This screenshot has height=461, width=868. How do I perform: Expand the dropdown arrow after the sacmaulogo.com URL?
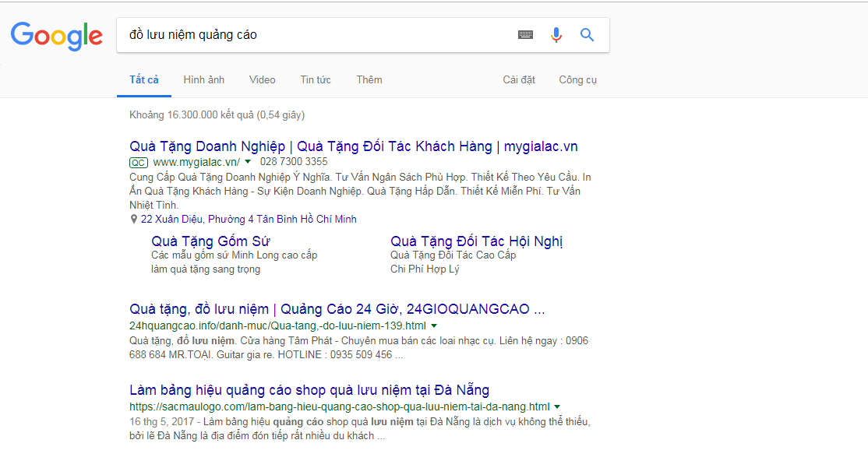point(557,406)
